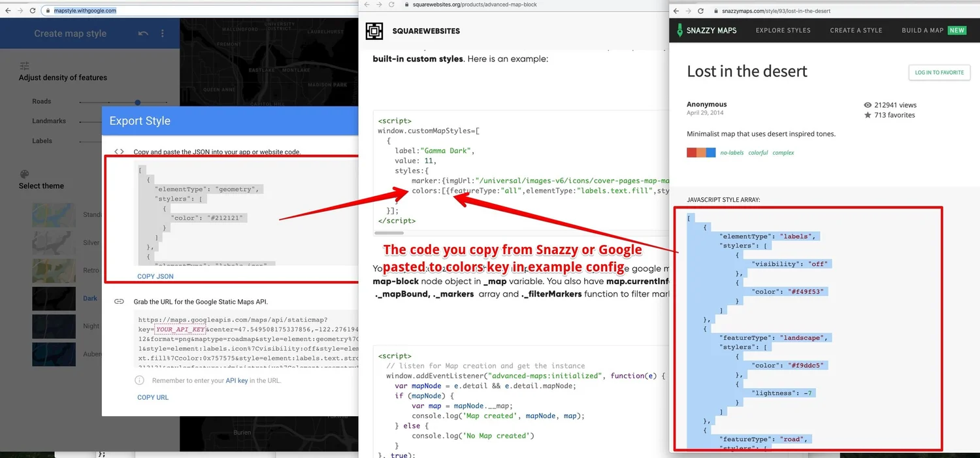Open the EXPLORE STYLES menu on Snazzy Maps
Screen dimensions: 980x458
pos(783,30)
